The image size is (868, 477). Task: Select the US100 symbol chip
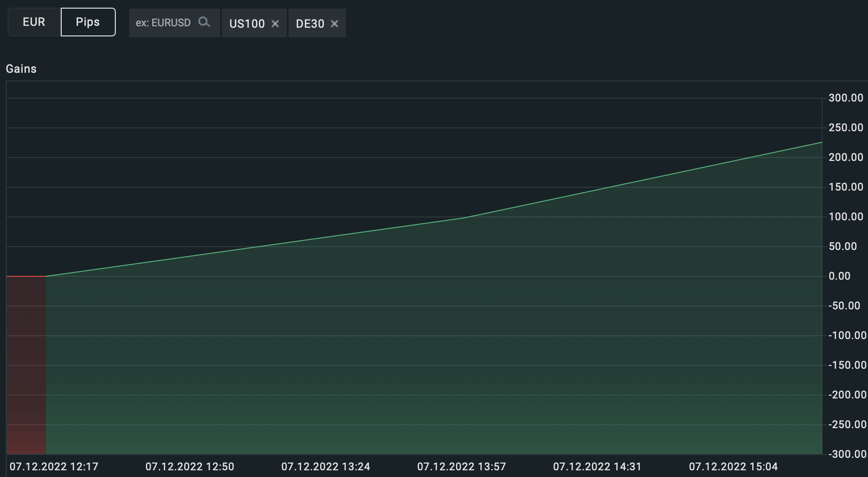pos(247,23)
